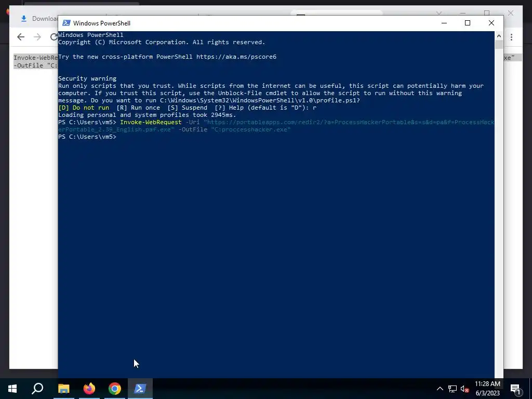This screenshot has height=399, width=532.
Task: Click the 6/3/2023 date in the tray
Action: pos(487,393)
